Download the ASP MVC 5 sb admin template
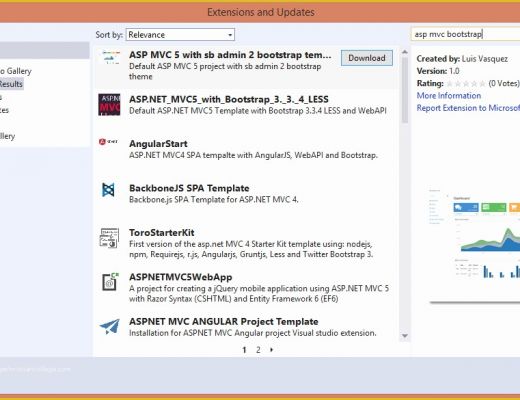The height and width of the screenshot is (400, 520). coord(367,58)
